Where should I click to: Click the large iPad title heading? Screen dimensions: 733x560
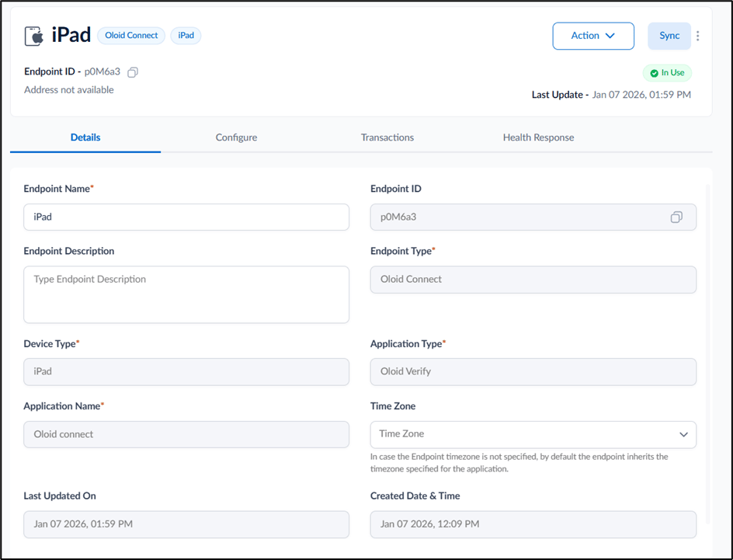click(71, 35)
